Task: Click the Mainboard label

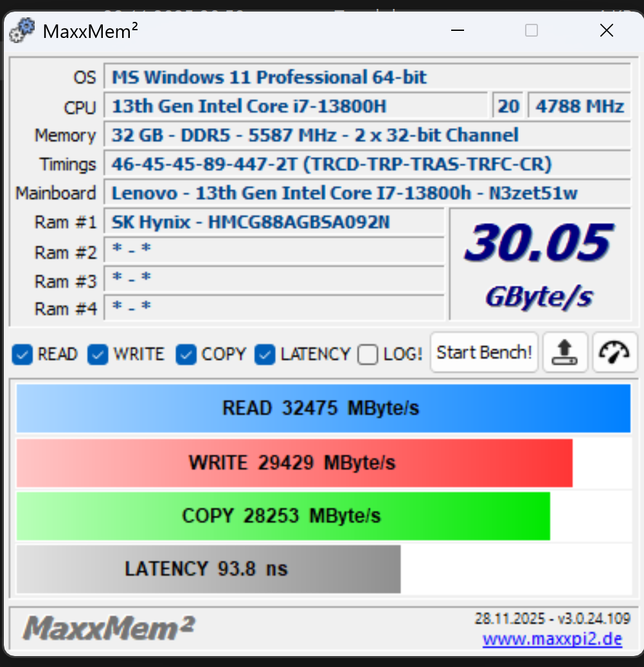Action: [56, 193]
